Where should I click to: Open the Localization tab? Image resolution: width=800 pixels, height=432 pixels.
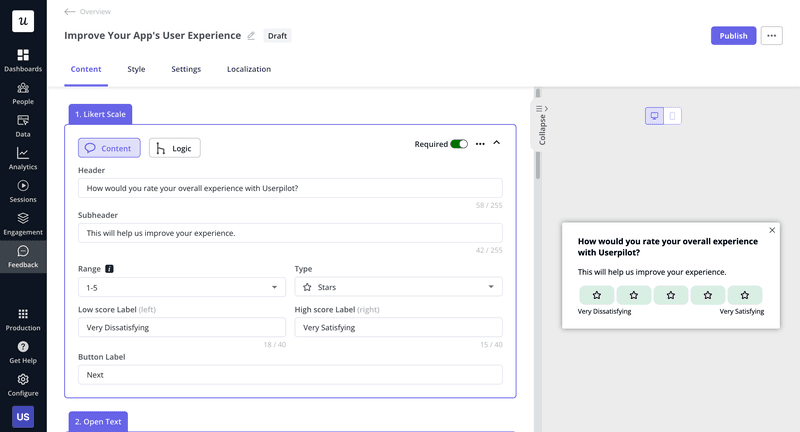click(x=248, y=69)
